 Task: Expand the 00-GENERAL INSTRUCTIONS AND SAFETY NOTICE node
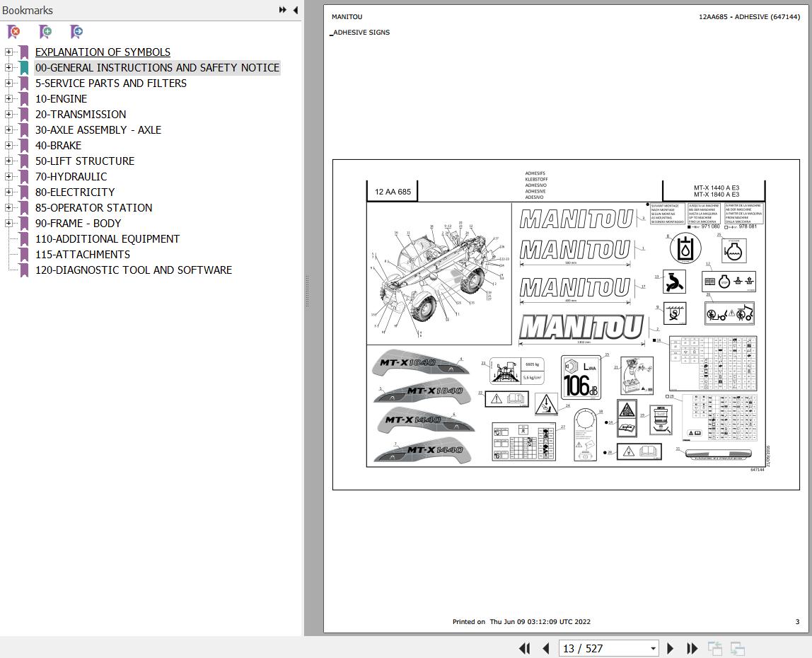pyautogui.click(x=8, y=67)
